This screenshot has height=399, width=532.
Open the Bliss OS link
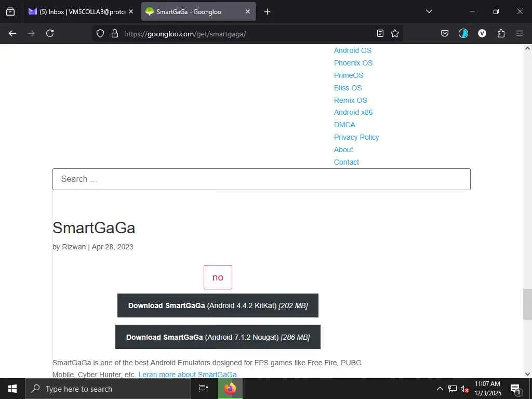point(348,88)
